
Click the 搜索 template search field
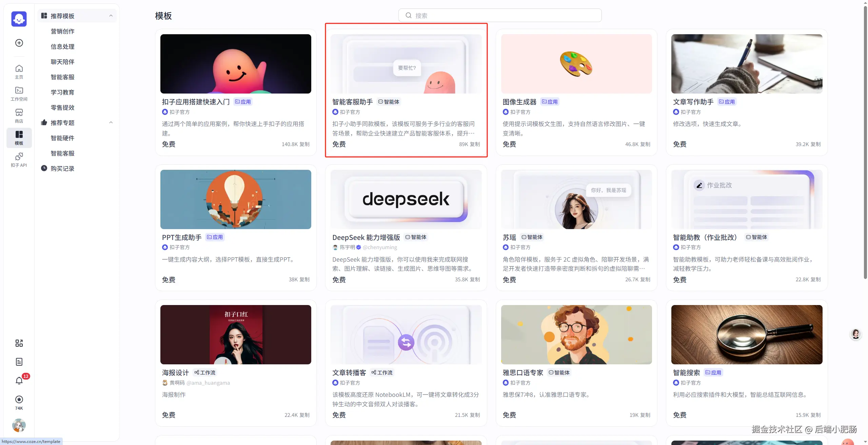pos(500,15)
